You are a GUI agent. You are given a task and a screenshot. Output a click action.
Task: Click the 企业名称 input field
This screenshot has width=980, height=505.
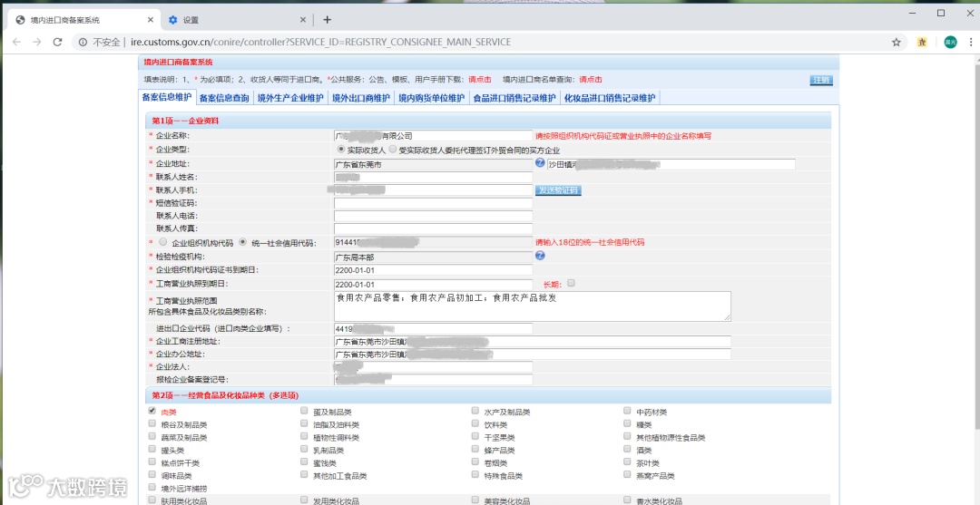pos(433,135)
